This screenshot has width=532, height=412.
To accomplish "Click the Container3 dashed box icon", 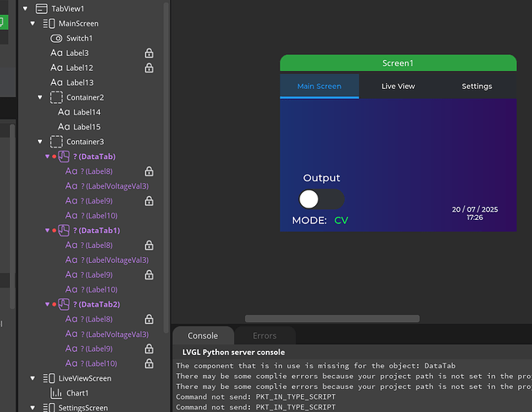I will (56, 142).
